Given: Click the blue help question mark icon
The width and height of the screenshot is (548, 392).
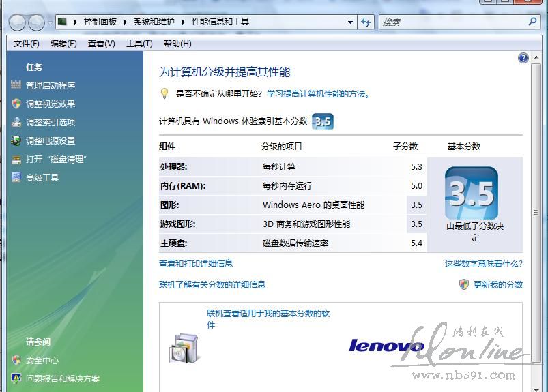Looking at the screenshot, I should coord(523,58).
